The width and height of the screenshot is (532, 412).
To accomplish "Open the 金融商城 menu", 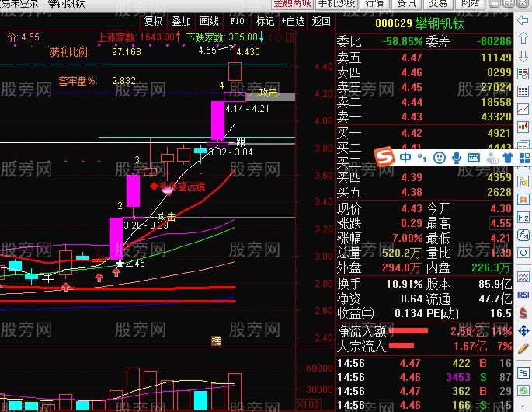I will pos(292,4).
